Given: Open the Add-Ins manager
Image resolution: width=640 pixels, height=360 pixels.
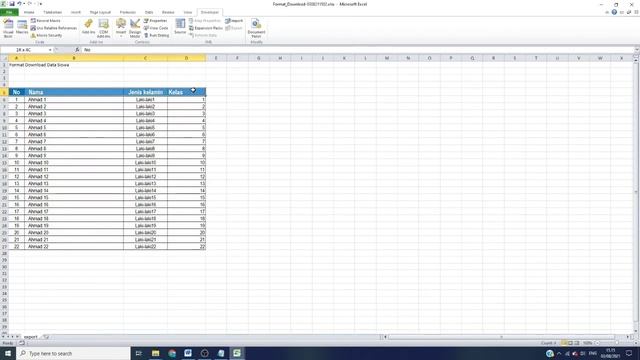Looking at the screenshot, I should pos(88,28).
